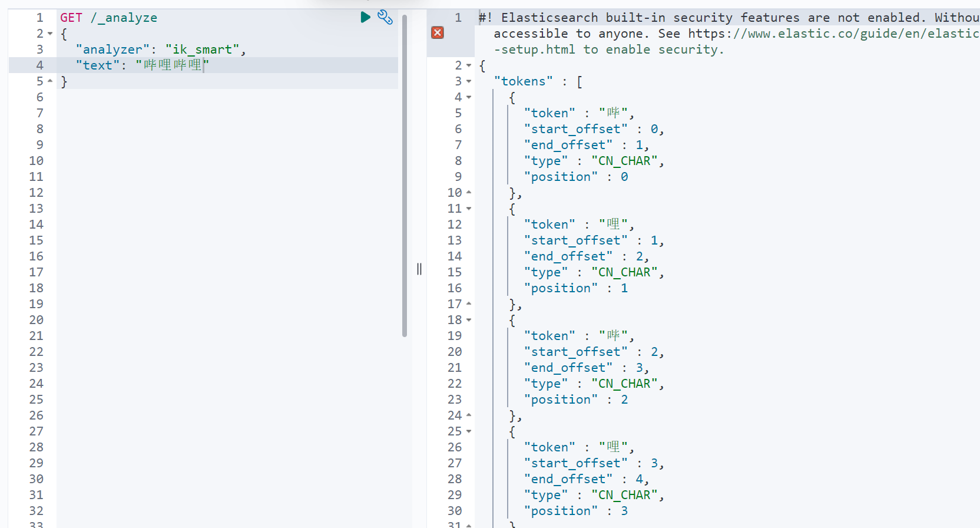Click the "哩" token value on response line 26
Screen dimensions: 980x528
[613, 447]
